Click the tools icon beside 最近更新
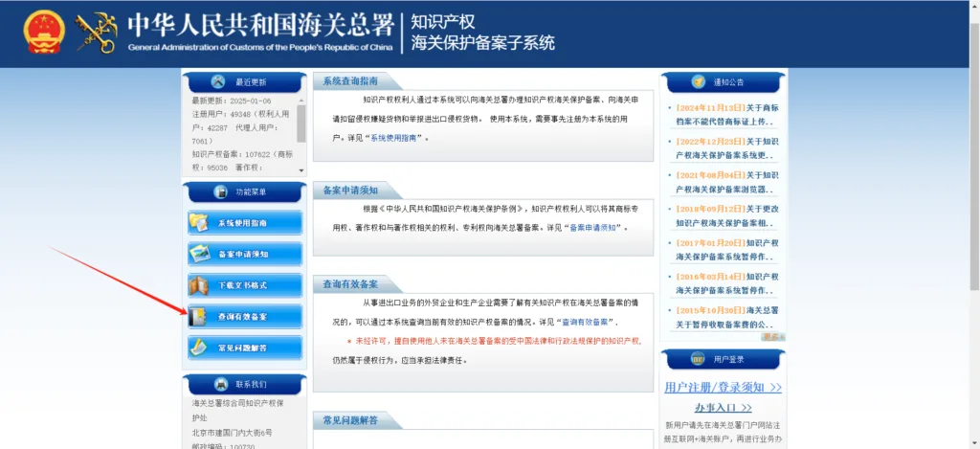 [217, 82]
